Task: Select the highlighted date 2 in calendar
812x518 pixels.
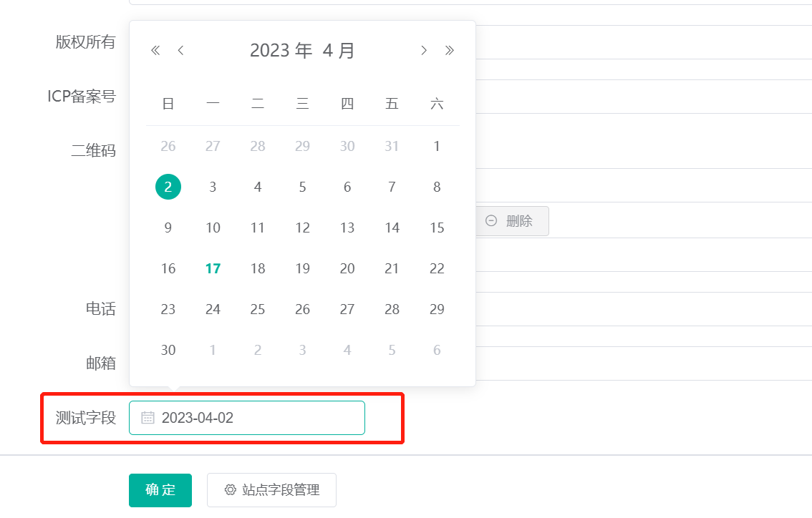Action: click(x=168, y=187)
